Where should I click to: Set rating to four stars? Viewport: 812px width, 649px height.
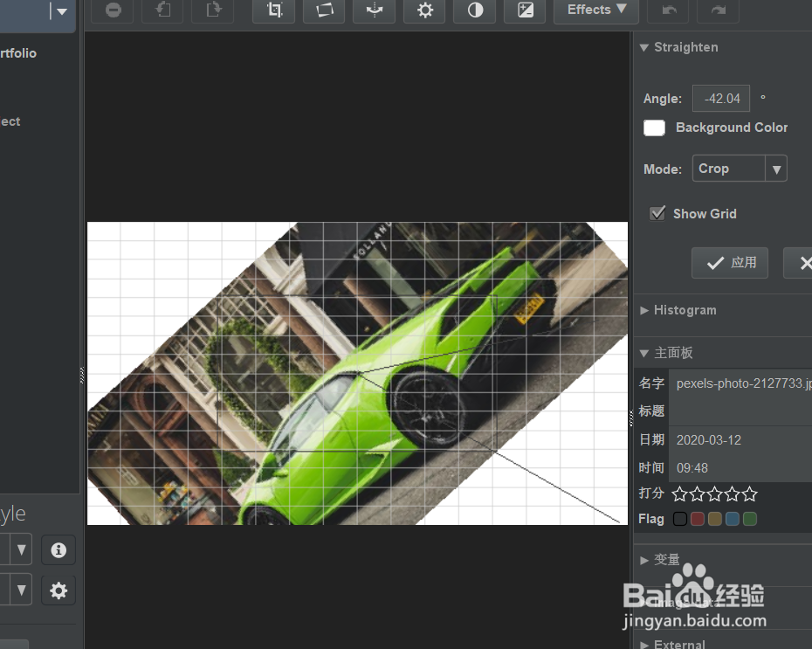pyautogui.click(x=733, y=494)
